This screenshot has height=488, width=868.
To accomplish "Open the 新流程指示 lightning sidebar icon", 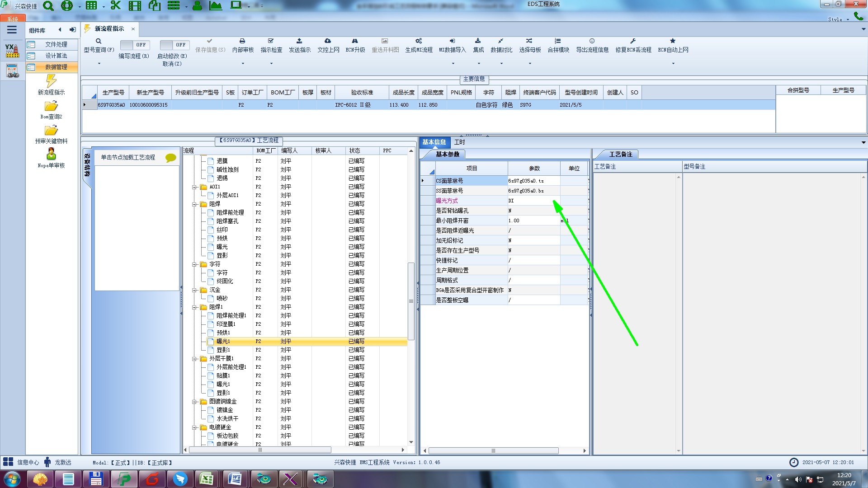I will pos(51,81).
